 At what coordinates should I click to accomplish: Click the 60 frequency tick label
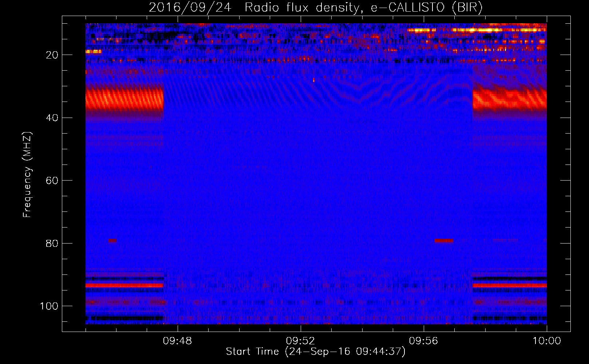(52, 181)
